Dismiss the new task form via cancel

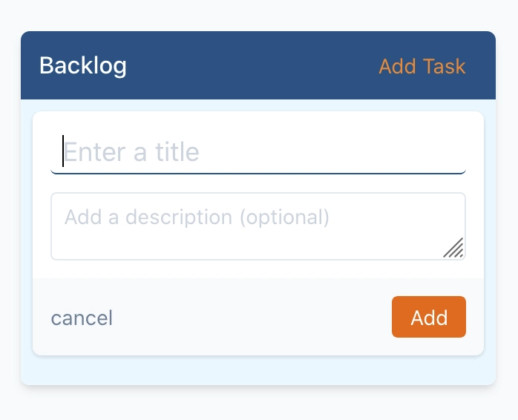[82, 318]
